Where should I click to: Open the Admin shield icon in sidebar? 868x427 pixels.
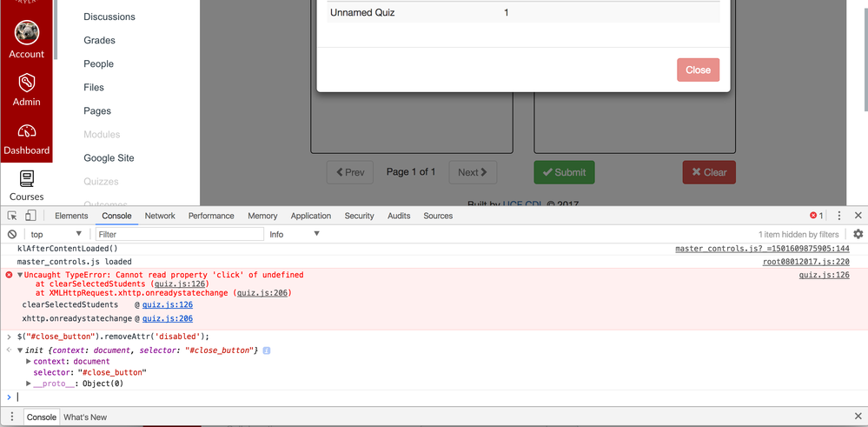click(26, 83)
